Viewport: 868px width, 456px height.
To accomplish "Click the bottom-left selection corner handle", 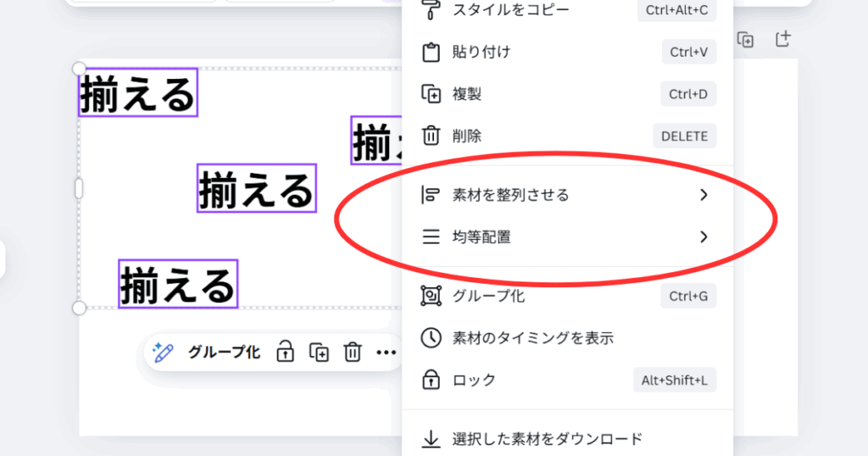I will click(x=79, y=308).
